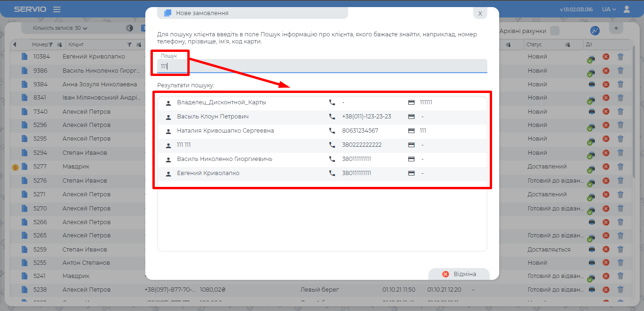644x311 pixels.
Task: Click the Відміна button
Action: (x=459, y=274)
